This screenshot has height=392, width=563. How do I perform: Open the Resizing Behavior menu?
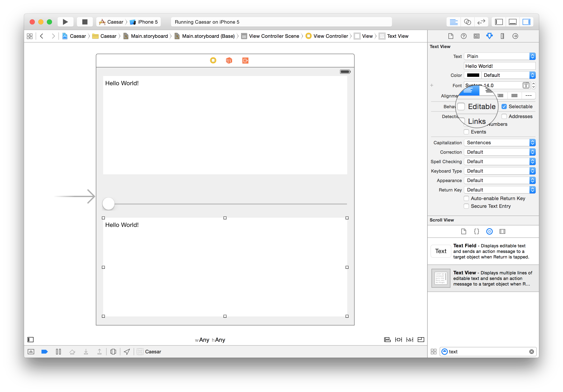coord(421,340)
